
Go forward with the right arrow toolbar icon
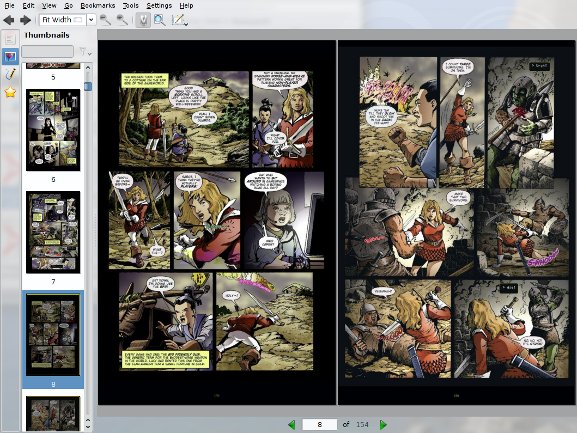point(25,20)
